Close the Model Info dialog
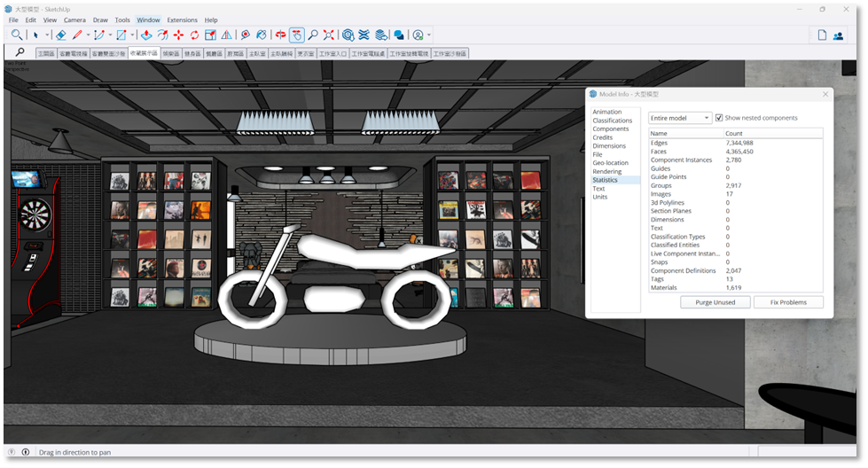The width and height of the screenshot is (868, 468). (x=825, y=94)
